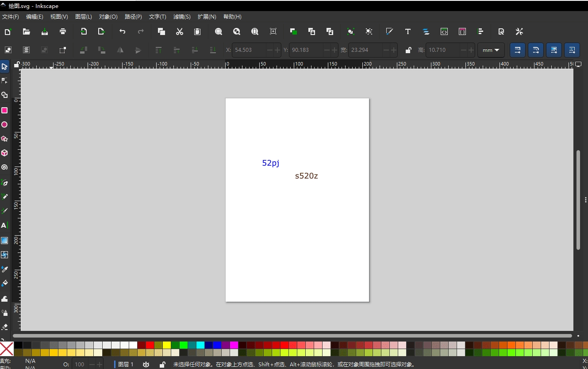Open the mm units dropdown
Screen dimensions: 588x369
point(491,50)
